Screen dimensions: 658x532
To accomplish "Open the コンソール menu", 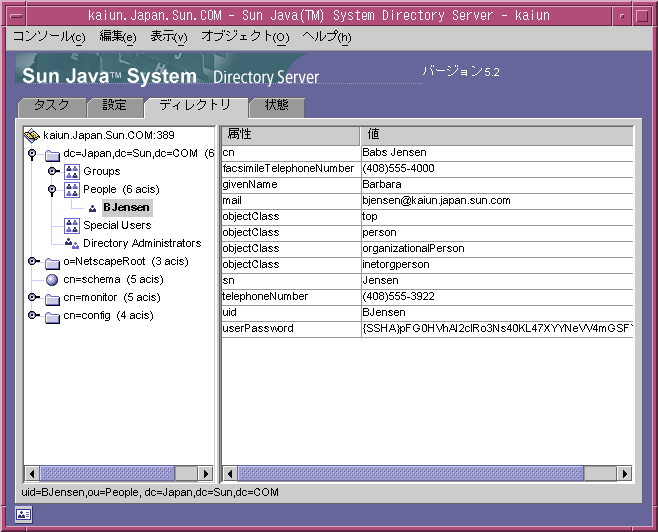I will pyautogui.click(x=49, y=37).
